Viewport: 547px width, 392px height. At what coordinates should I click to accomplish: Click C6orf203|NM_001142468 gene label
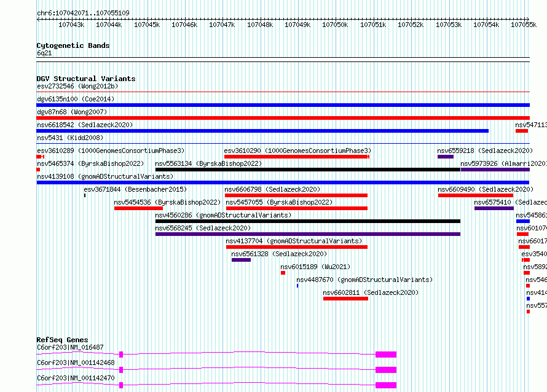tap(76, 363)
